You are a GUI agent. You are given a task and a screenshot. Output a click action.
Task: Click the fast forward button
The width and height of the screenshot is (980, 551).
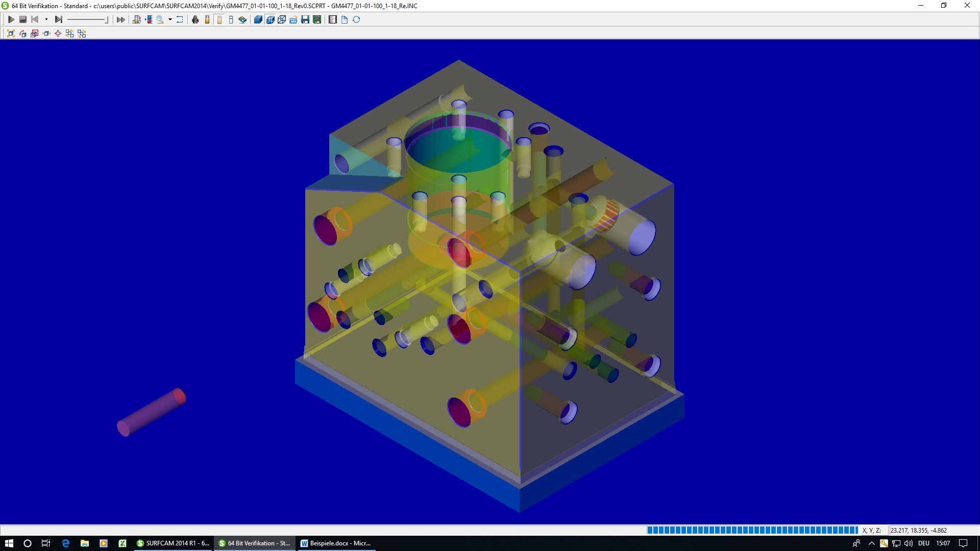pyautogui.click(x=120, y=19)
